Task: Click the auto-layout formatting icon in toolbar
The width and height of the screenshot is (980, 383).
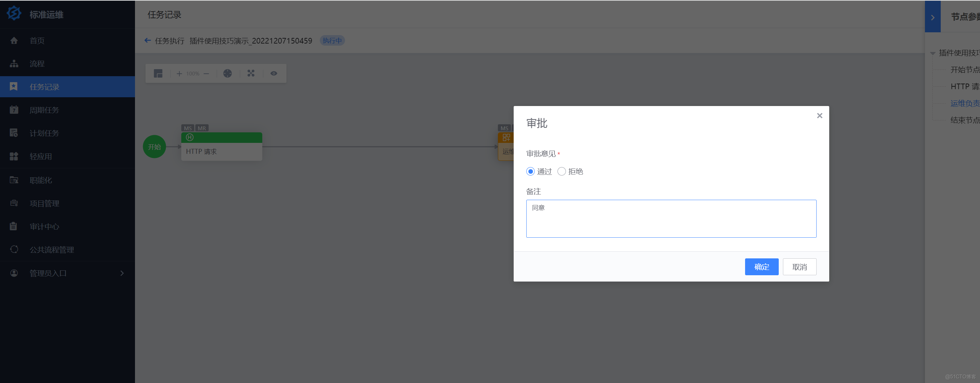Action: (228, 73)
